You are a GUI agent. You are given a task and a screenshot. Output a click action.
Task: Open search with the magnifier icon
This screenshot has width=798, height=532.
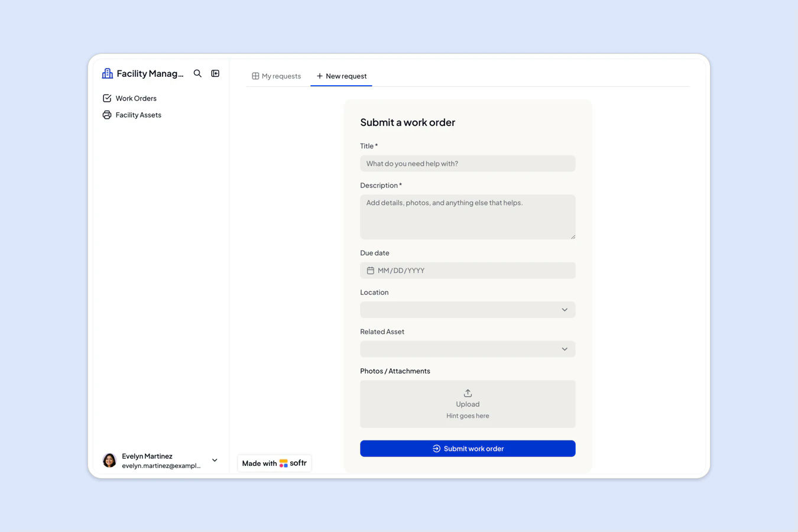197,73
